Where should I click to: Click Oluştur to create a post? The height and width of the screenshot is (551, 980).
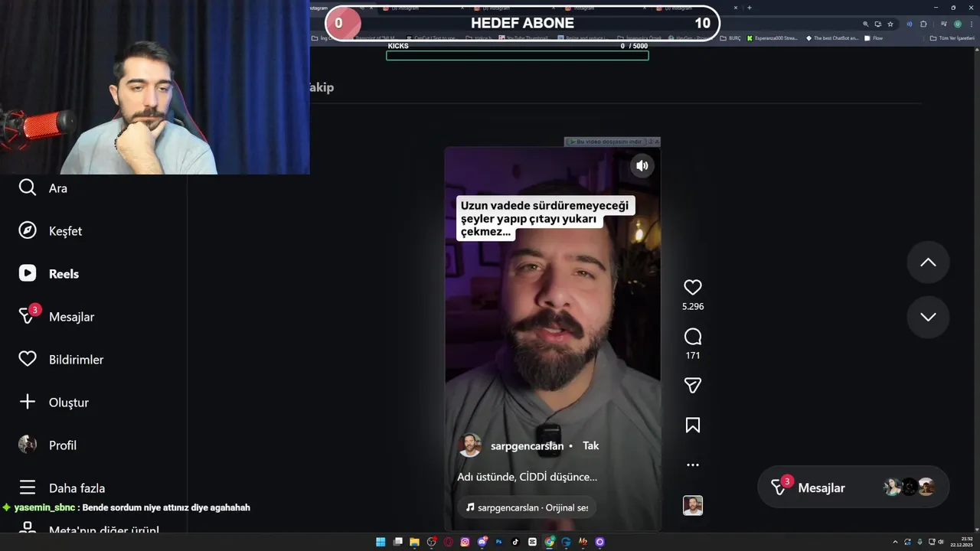coord(54,403)
